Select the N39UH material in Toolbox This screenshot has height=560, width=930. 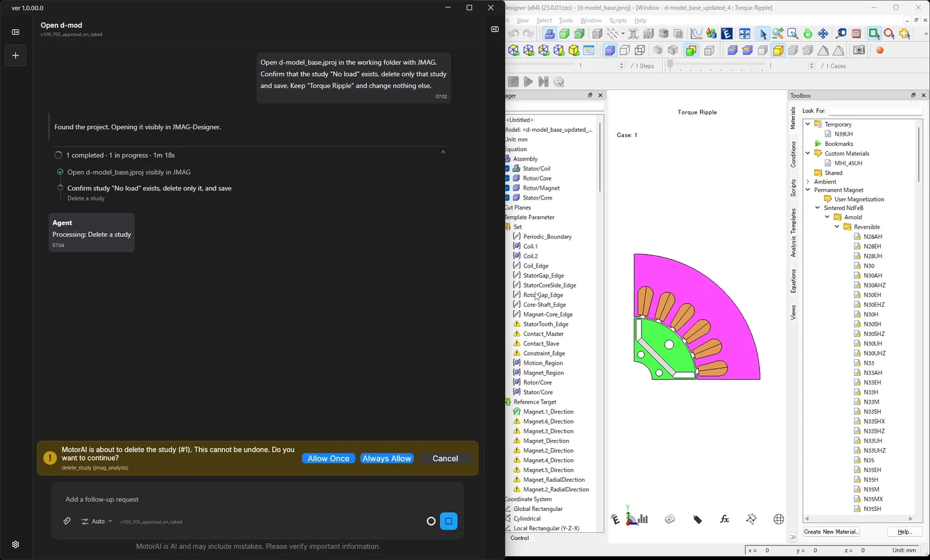pos(843,134)
